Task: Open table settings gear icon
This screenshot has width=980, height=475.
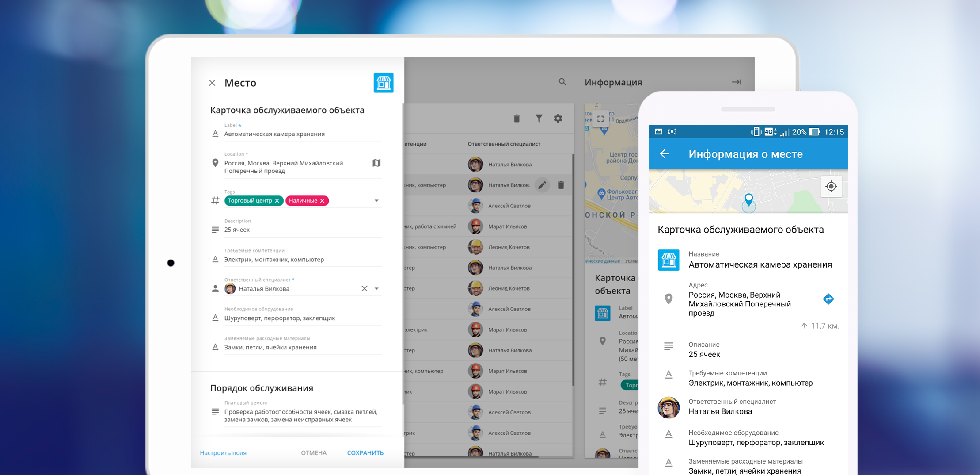Action: tap(558, 118)
